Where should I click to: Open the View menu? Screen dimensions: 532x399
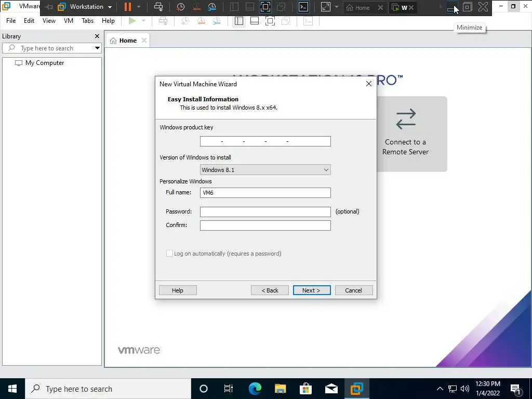coord(49,21)
